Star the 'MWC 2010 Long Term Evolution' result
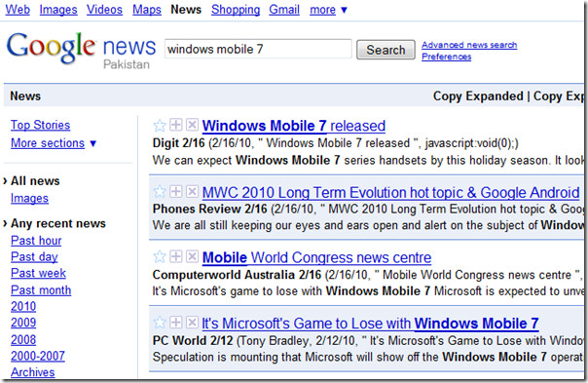The width and height of the screenshot is (588, 383). [160, 191]
